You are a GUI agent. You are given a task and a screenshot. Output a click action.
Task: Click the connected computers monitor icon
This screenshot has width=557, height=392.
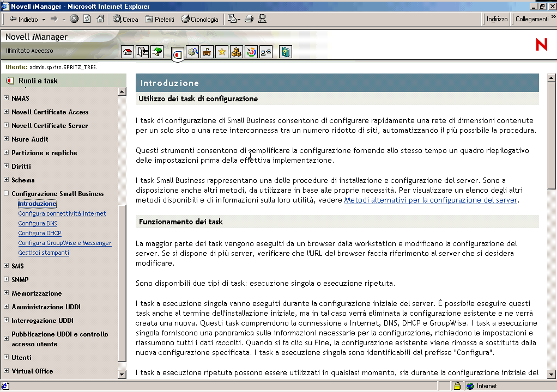coord(266,52)
